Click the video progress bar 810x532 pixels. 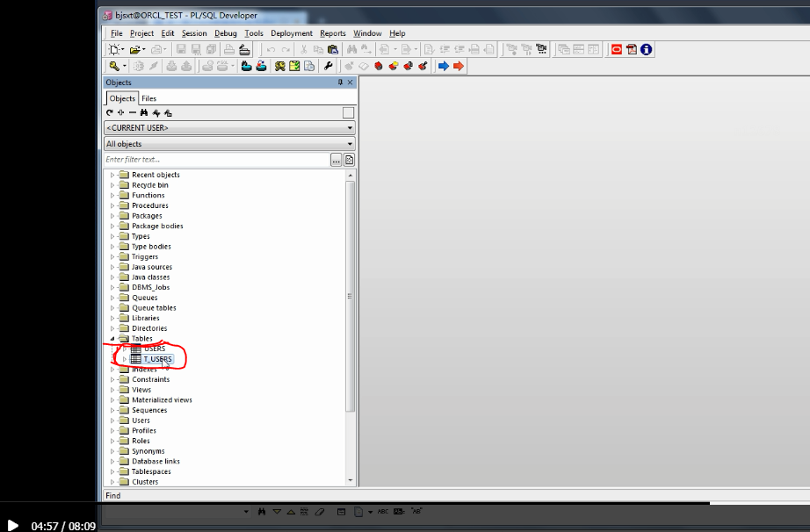[405, 502]
